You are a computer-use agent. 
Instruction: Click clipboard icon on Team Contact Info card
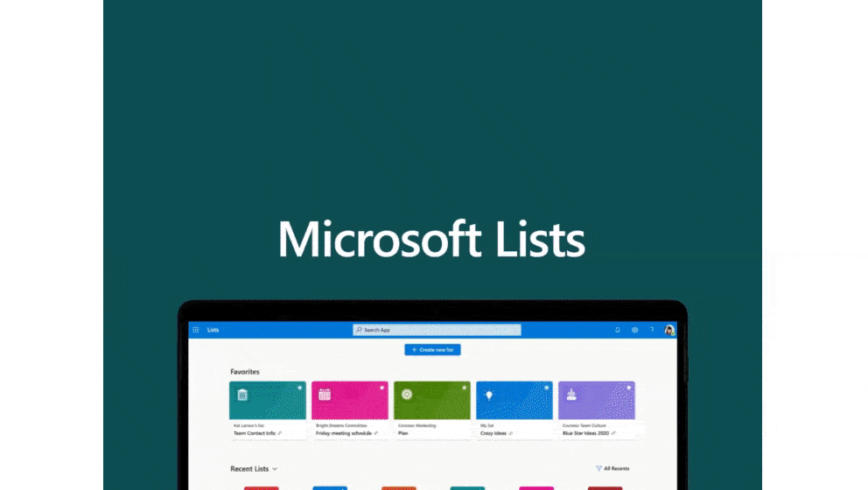pos(242,395)
